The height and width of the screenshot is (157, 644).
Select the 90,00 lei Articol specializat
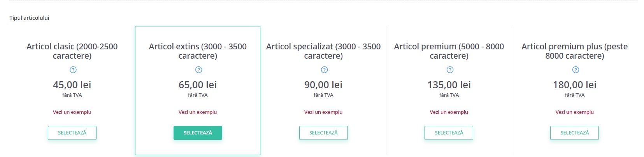click(323, 133)
